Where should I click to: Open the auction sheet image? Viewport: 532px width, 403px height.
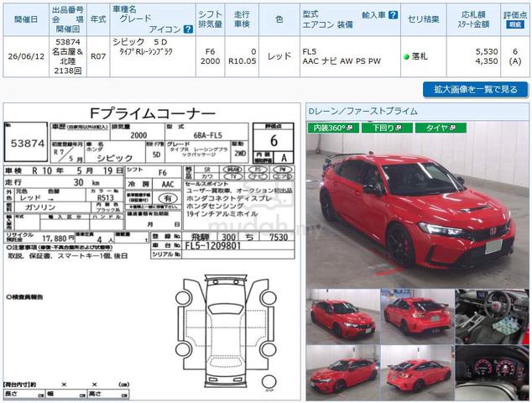click(152, 252)
